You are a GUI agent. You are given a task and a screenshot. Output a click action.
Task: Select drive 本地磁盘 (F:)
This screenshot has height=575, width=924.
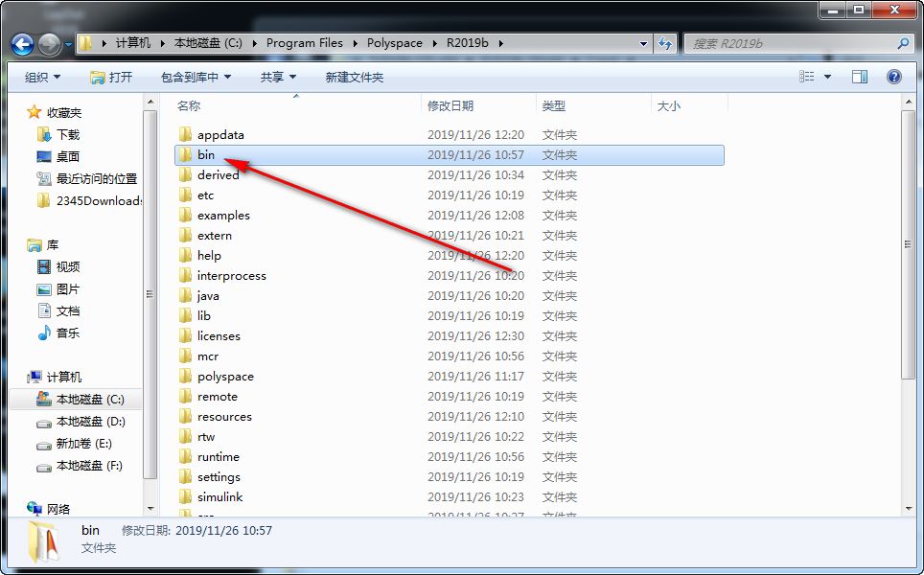tap(88, 466)
